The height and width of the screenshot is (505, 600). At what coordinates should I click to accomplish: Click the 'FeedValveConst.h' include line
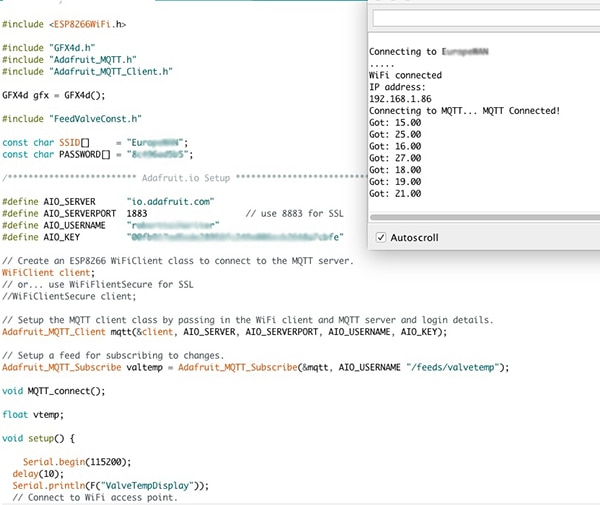[x=71, y=118]
